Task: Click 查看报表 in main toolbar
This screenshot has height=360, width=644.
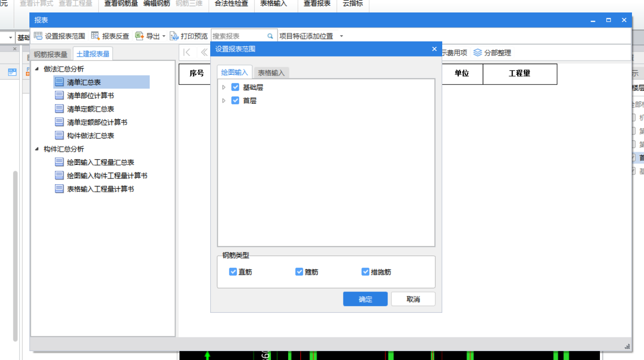Action: (317, 4)
